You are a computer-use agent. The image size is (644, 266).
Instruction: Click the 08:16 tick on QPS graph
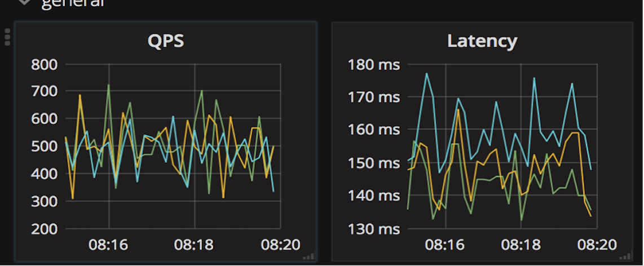tap(109, 245)
